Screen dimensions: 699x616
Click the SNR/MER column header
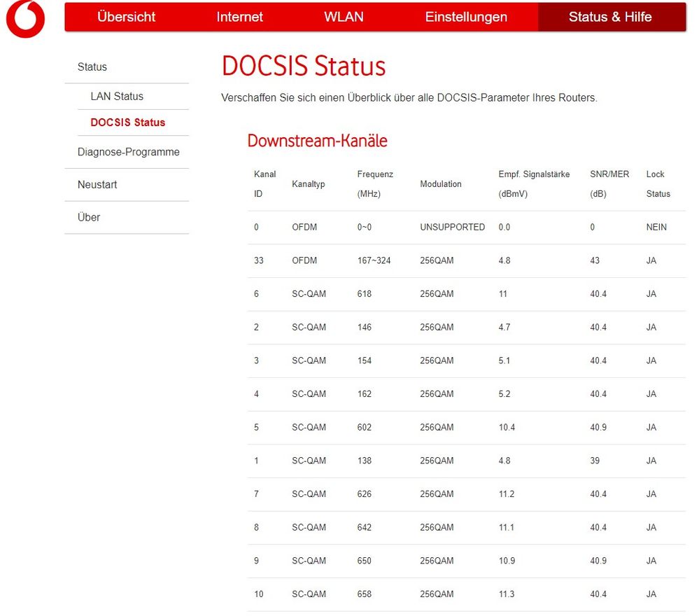[x=609, y=184]
